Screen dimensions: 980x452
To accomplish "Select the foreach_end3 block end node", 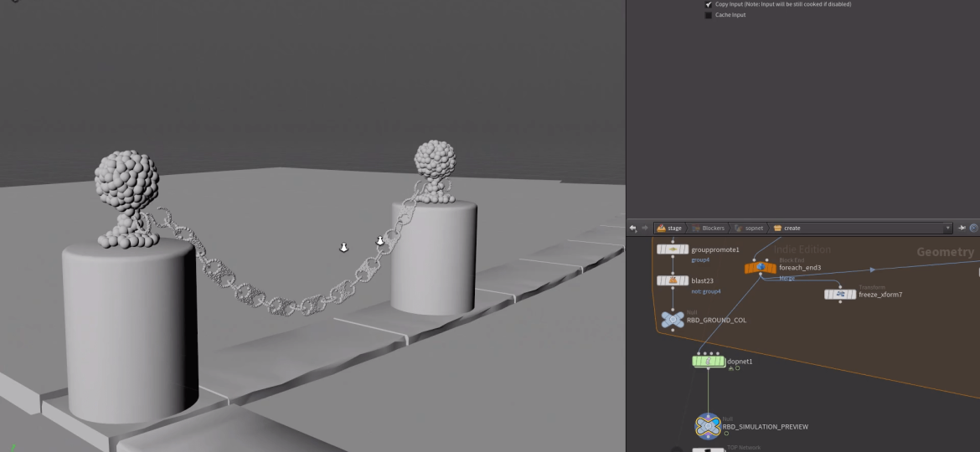I will pyautogui.click(x=761, y=268).
